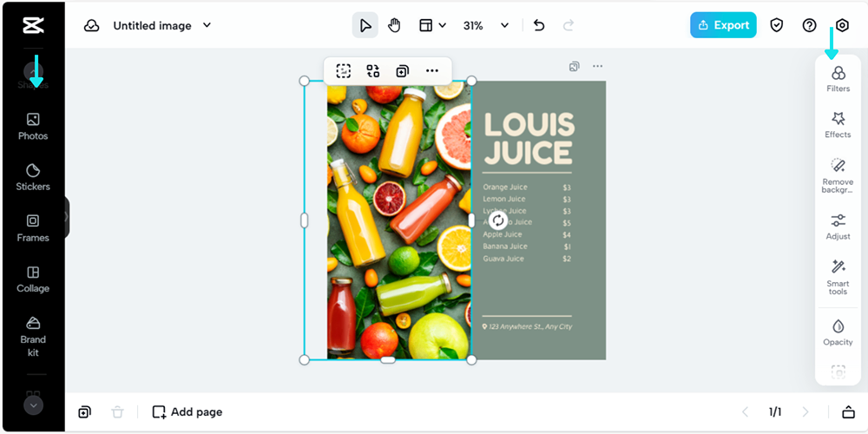Click the Add page button
The image size is (868, 434).
(x=187, y=411)
